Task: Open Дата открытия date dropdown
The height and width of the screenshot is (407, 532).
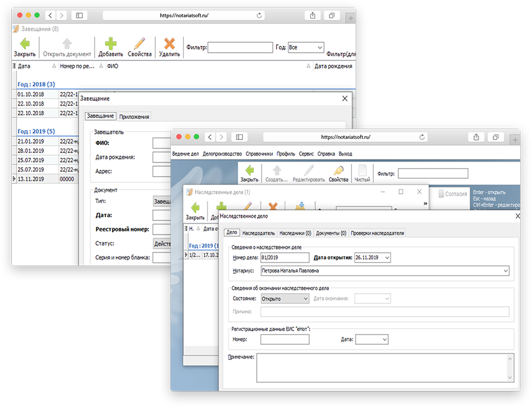Action: click(387, 258)
